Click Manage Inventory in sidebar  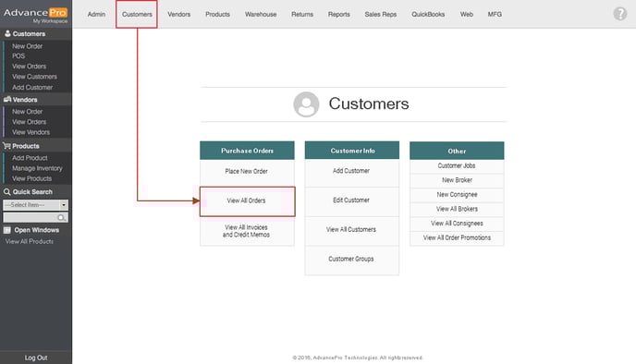(x=37, y=168)
